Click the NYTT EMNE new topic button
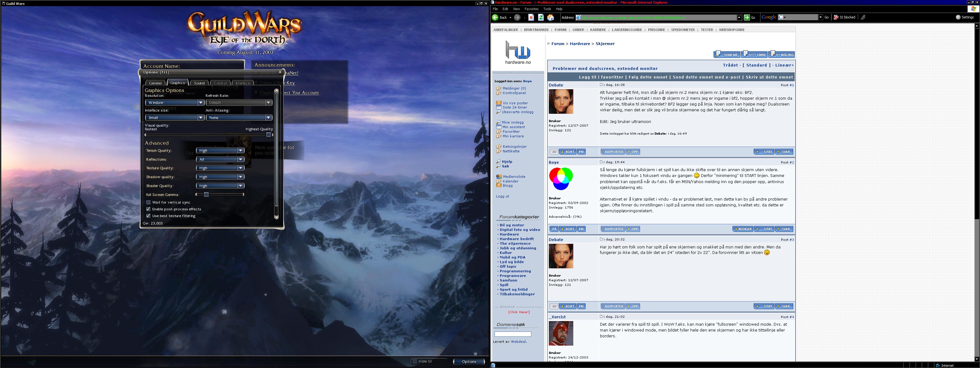Image resolution: width=980 pixels, height=368 pixels. click(x=754, y=55)
